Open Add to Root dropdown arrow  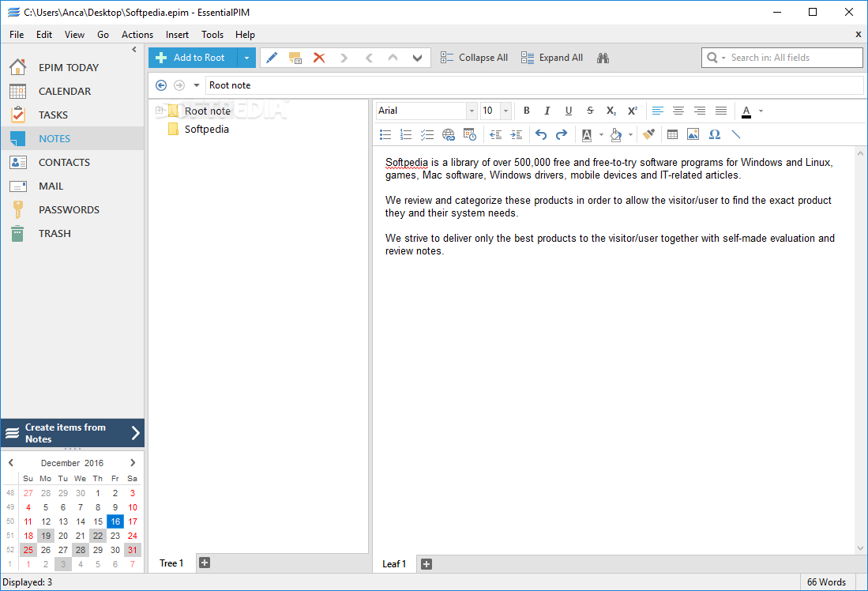pos(246,58)
